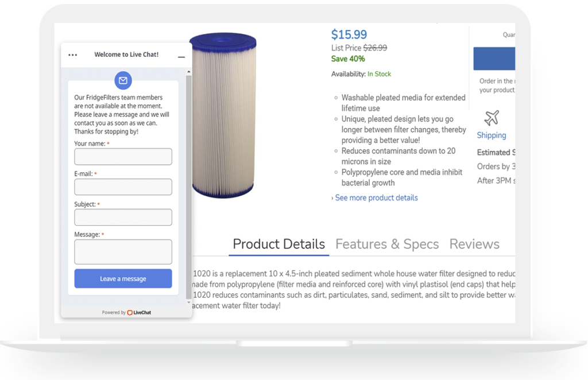Viewport: 588px width, 380px height.
Task: Click the airplane shipping icon
Action: pyautogui.click(x=492, y=118)
